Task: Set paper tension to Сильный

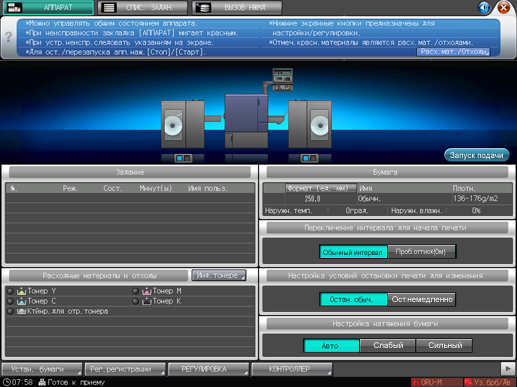Action: pyautogui.click(x=444, y=346)
